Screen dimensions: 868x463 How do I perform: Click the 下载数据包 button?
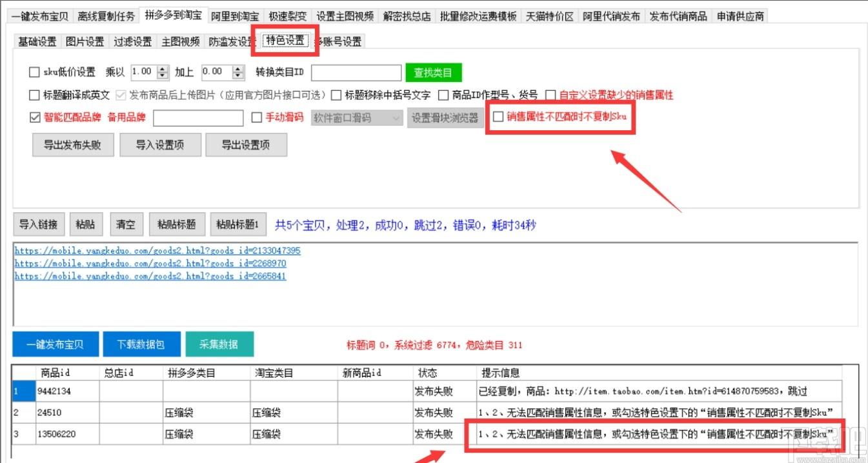[141, 344]
